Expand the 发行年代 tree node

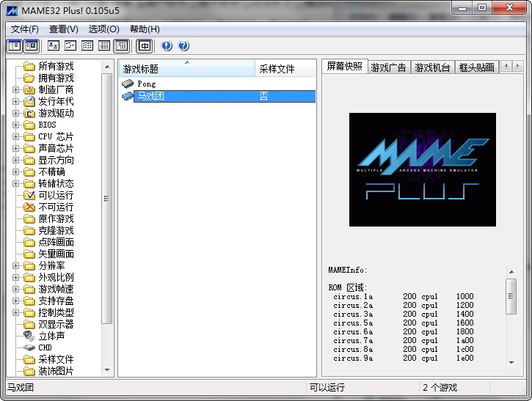tap(15, 101)
